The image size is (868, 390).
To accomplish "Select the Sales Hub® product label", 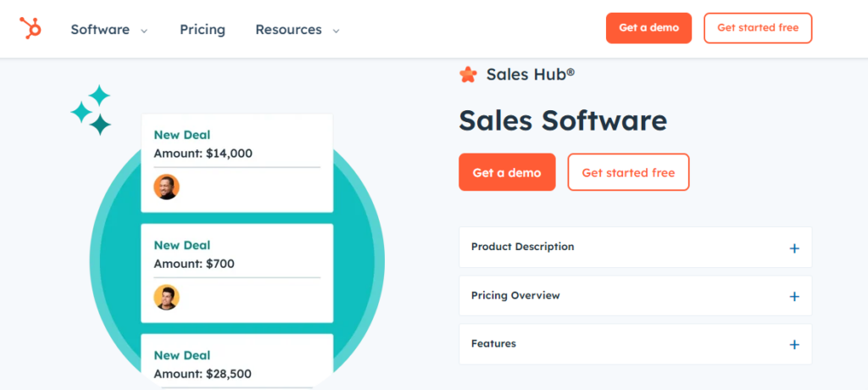I will click(531, 75).
